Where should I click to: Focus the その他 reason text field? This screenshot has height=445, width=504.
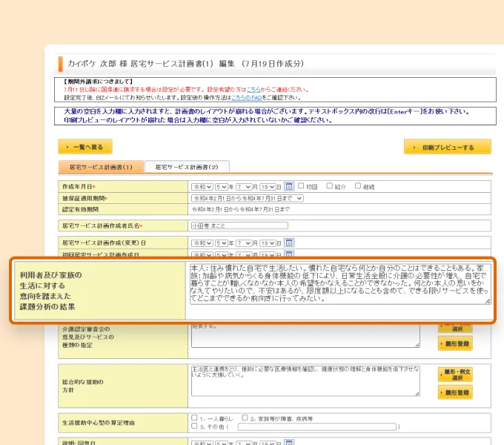click(317, 426)
